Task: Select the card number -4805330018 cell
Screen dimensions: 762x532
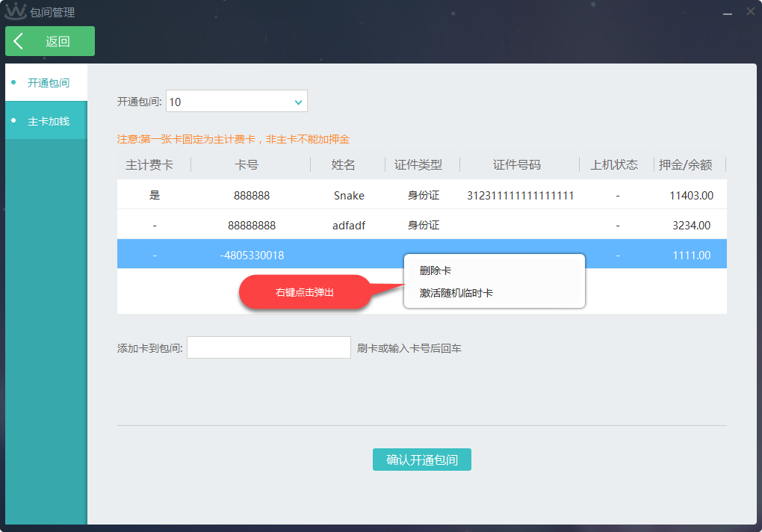Action: click(x=252, y=255)
